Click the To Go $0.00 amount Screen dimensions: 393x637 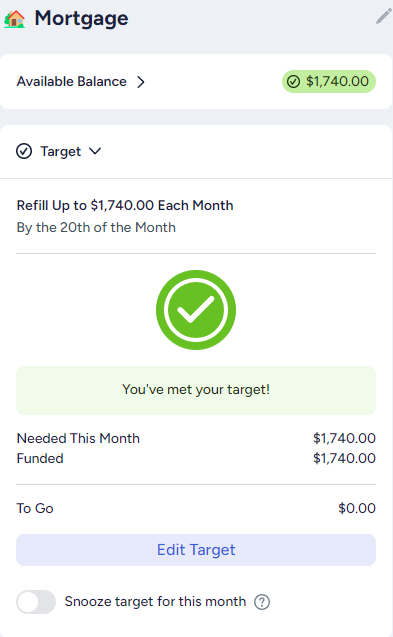click(x=357, y=508)
